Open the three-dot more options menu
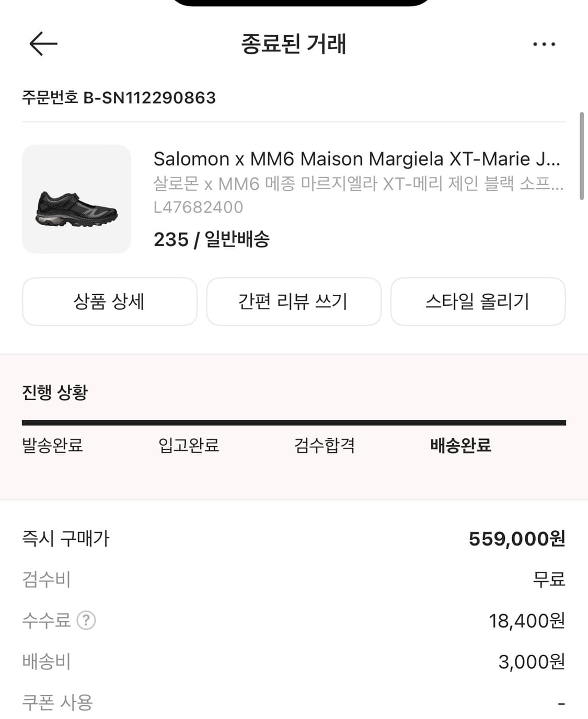 pos(544,44)
